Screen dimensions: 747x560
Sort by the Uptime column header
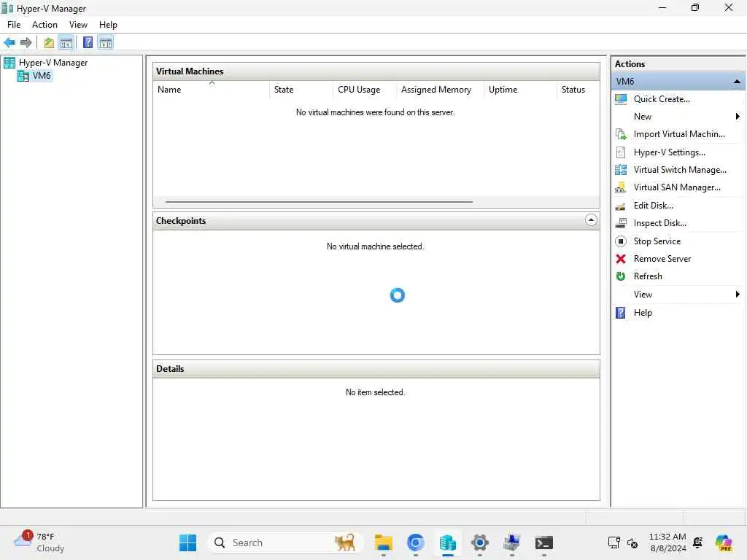click(x=519, y=90)
